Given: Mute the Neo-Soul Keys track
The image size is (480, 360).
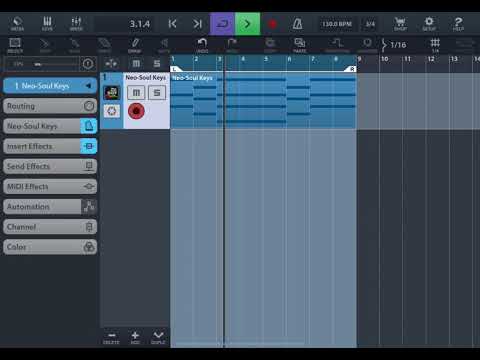Looking at the screenshot, I should (x=136, y=92).
